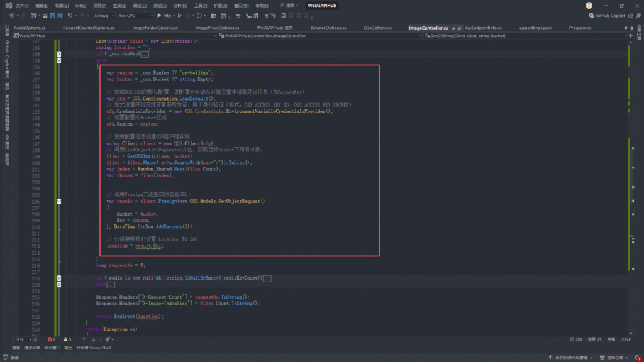The image size is (644, 362).
Task: Open Developer PowerShell bottom panel tab
Action: click(94, 347)
